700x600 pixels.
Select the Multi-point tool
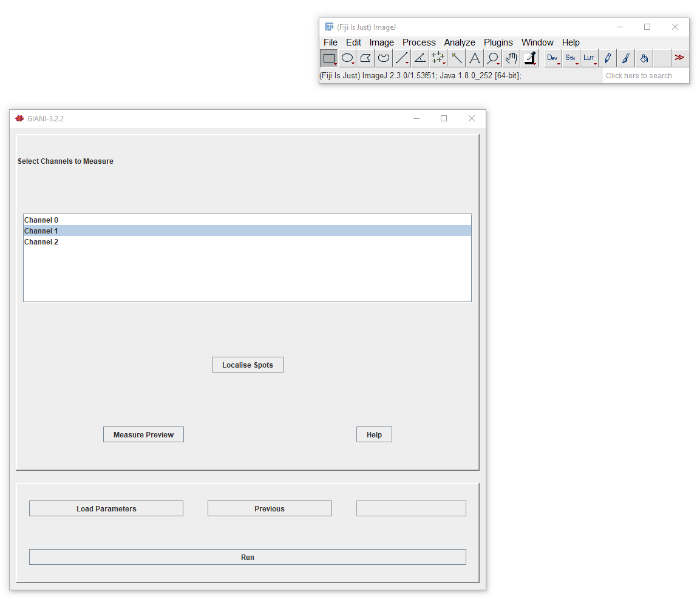pyautogui.click(x=438, y=58)
